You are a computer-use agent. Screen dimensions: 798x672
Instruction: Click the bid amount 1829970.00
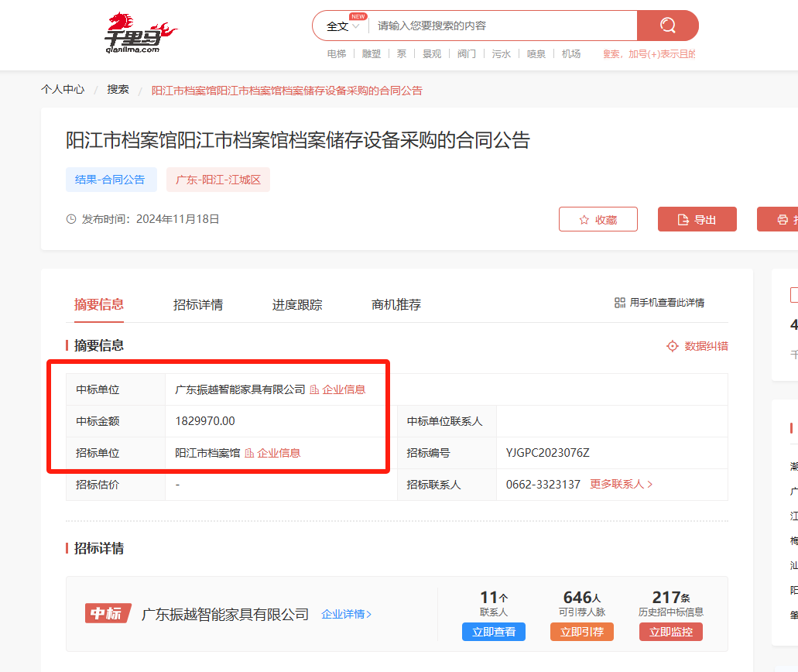coord(205,421)
